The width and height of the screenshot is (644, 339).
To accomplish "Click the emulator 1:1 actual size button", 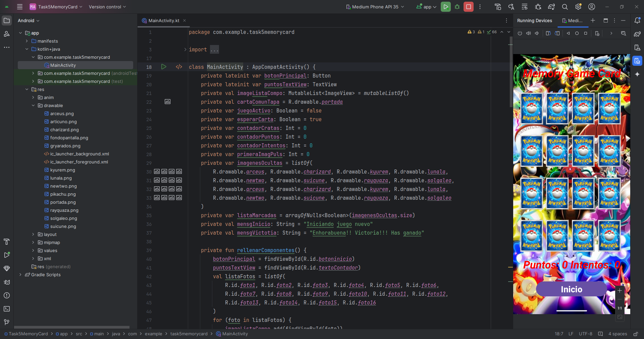I will (620, 308).
